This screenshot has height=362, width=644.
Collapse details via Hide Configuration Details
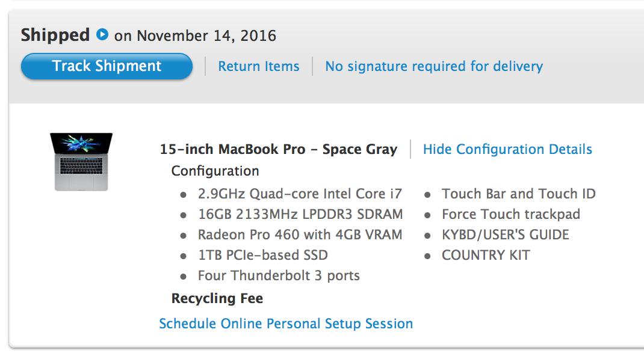click(x=507, y=149)
